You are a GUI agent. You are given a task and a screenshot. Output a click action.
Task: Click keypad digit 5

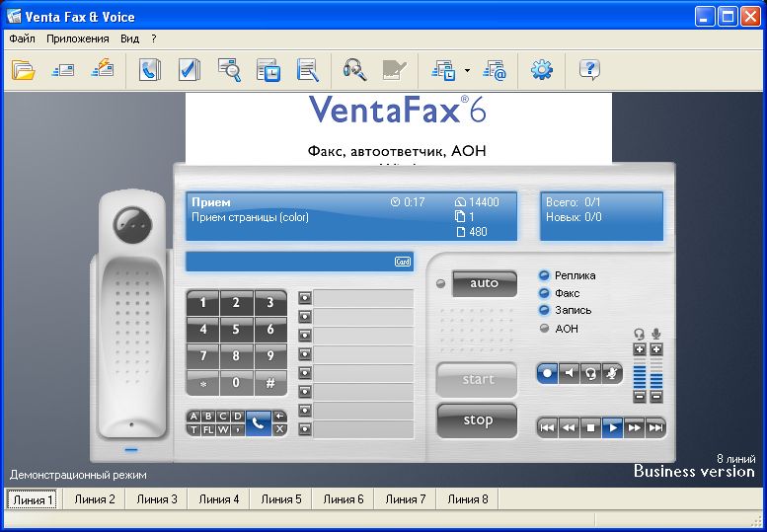pos(236,330)
